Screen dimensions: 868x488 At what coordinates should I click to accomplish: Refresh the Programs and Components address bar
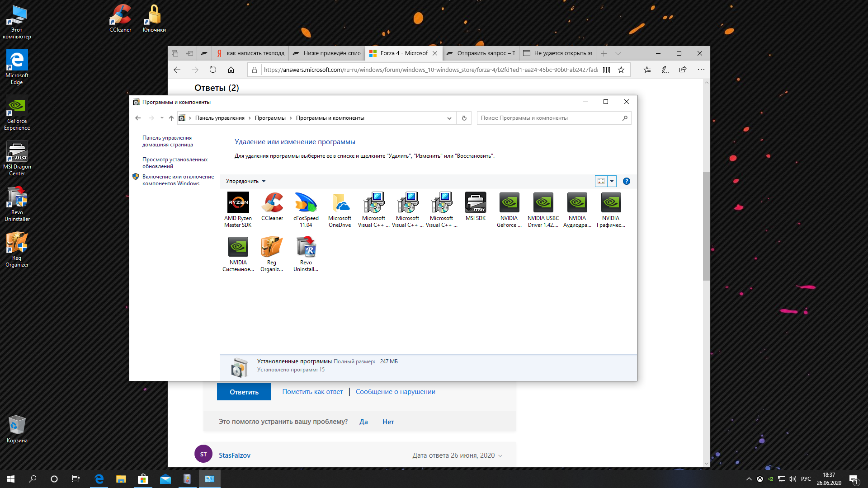click(464, 118)
